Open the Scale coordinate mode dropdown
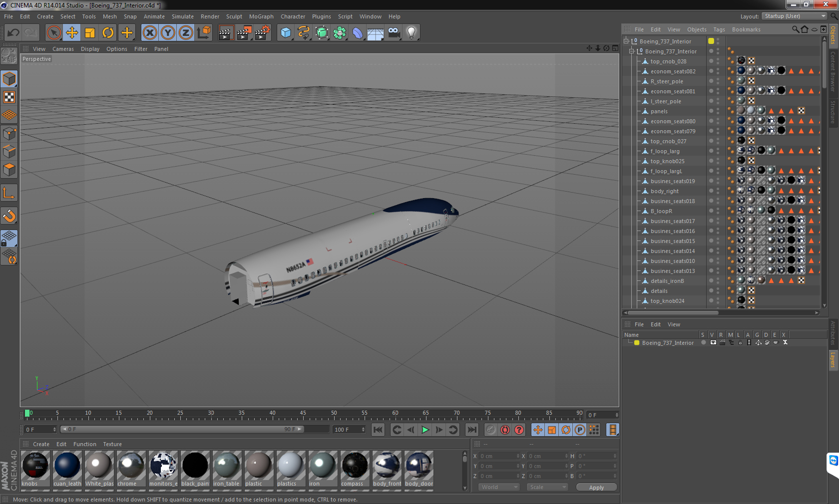Viewport: 839px width, 504px height. (547, 487)
